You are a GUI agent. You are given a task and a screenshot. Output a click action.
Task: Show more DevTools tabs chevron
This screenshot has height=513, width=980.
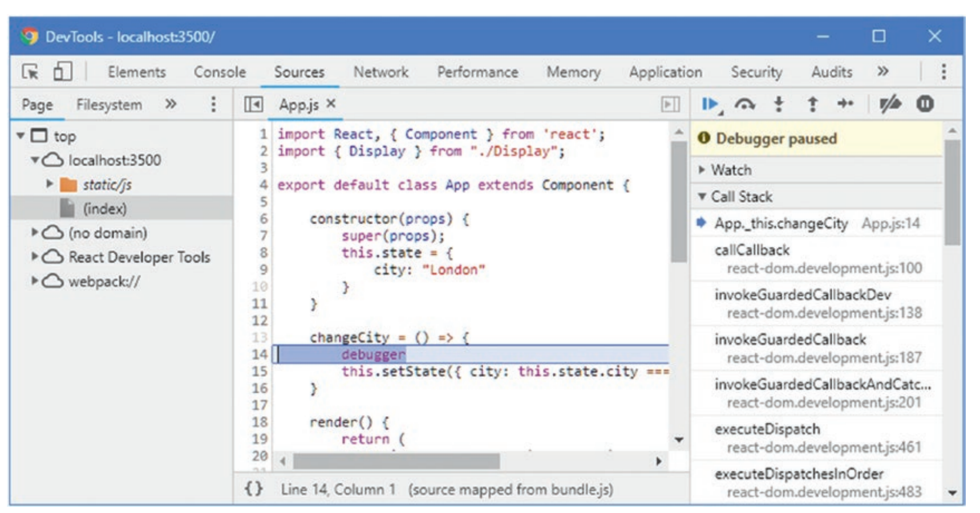coord(883,71)
